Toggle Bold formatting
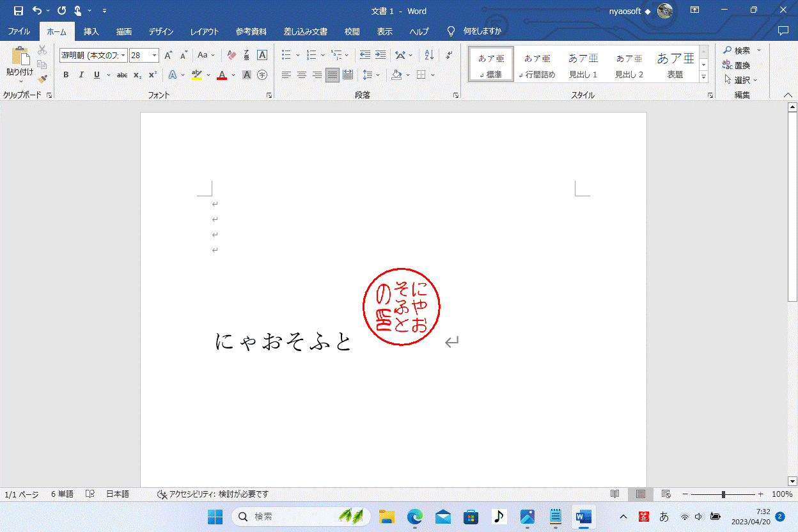This screenshot has width=798, height=532. 66,75
